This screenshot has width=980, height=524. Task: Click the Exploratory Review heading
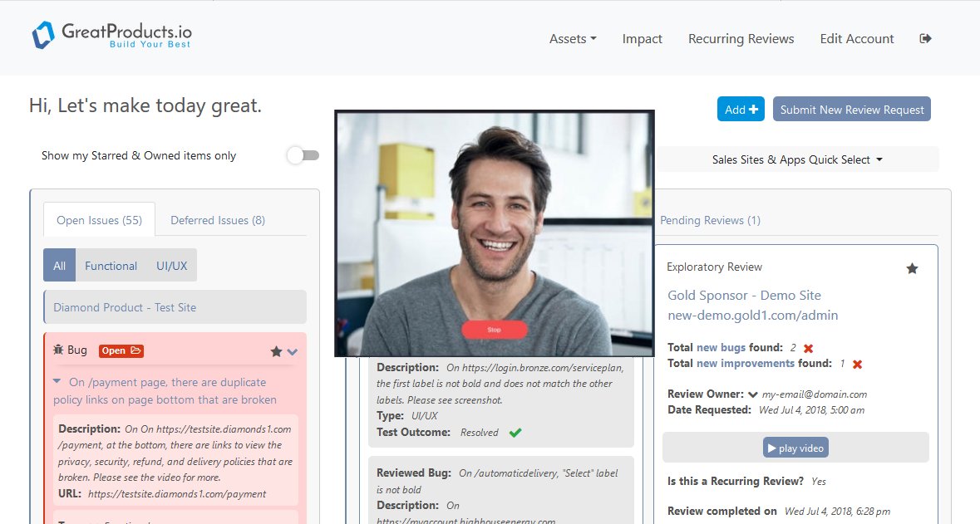[x=714, y=267]
